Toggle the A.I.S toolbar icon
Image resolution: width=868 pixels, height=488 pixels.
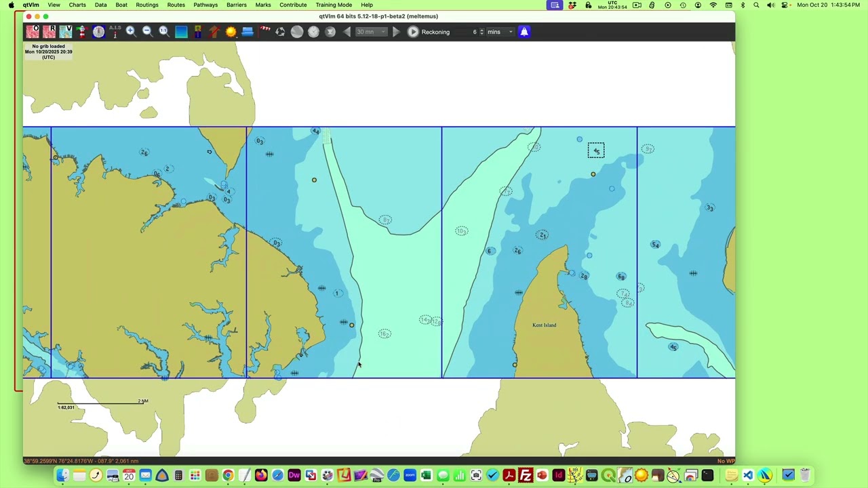[x=115, y=31]
